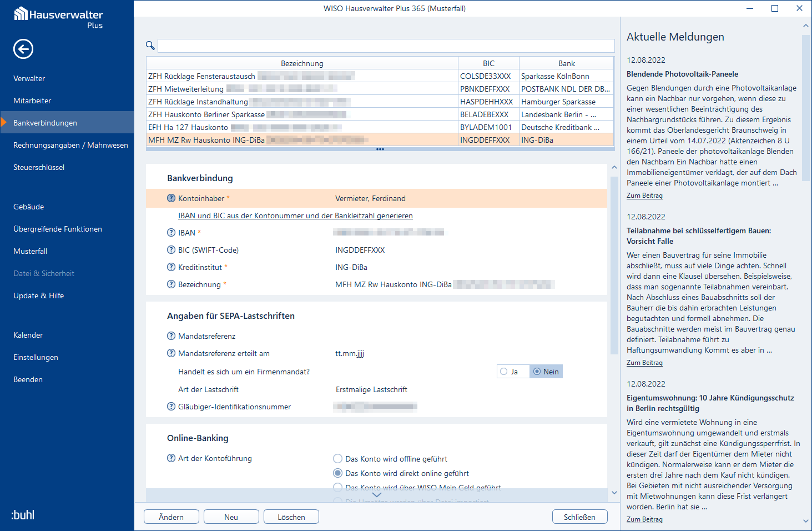Click news panel scroll down arrow

[x=806, y=521]
